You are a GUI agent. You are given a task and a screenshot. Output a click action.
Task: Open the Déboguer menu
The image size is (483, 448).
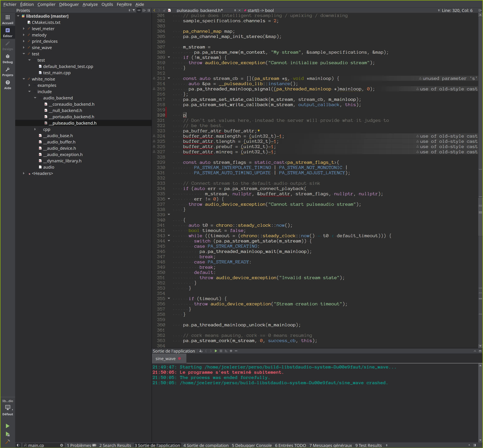[69, 4]
